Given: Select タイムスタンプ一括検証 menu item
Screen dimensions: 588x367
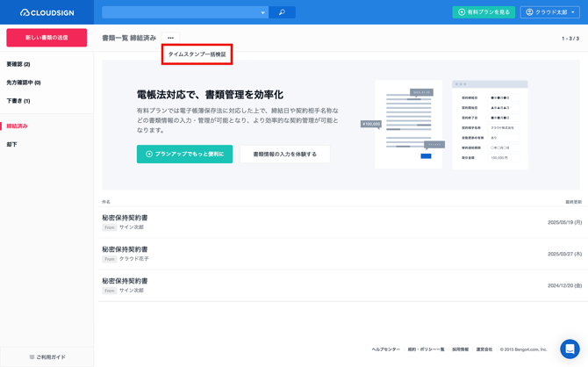Looking at the screenshot, I should point(197,54).
